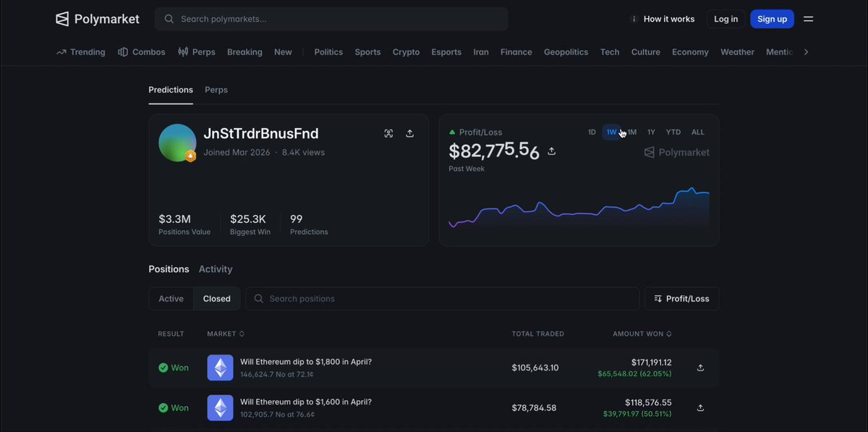Open the Predictions profile tab
Screen dimensions: 868x432
pyautogui.click(x=171, y=90)
